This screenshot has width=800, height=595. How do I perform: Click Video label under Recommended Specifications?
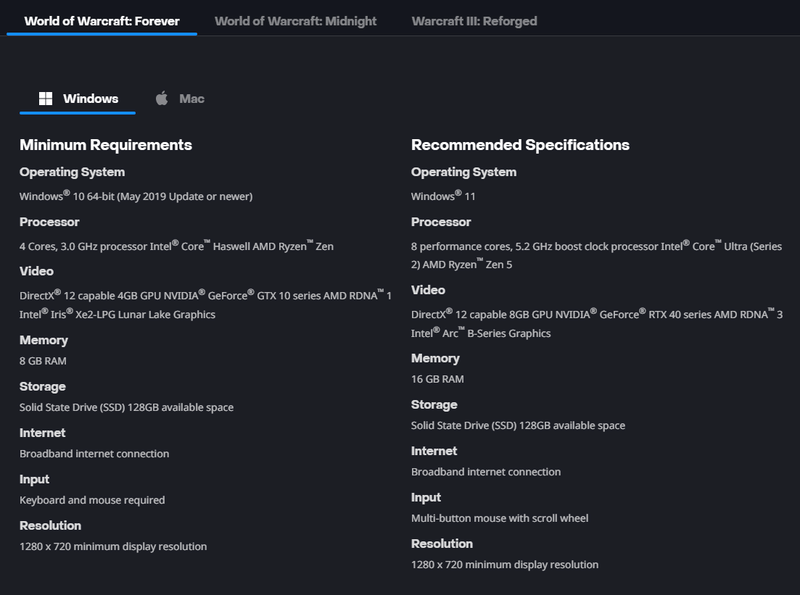point(428,290)
